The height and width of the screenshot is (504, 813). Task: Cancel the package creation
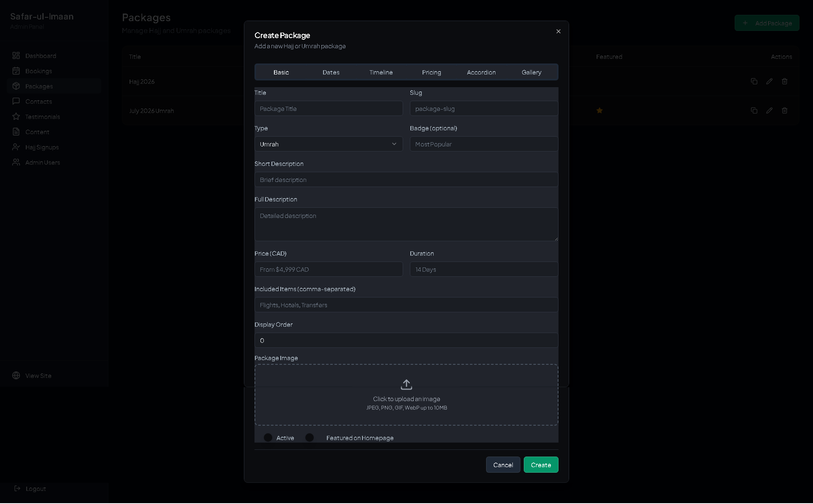click(503, 464)
